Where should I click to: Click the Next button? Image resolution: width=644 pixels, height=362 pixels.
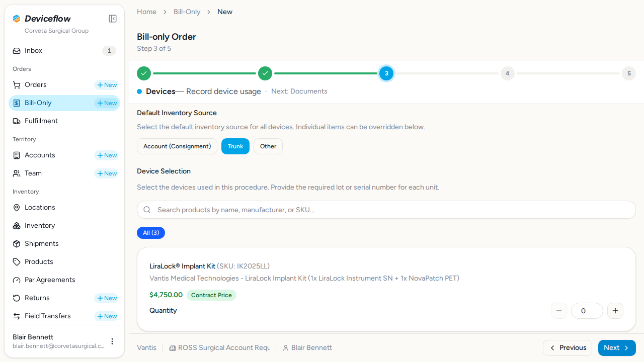click(x=617, y=348)
